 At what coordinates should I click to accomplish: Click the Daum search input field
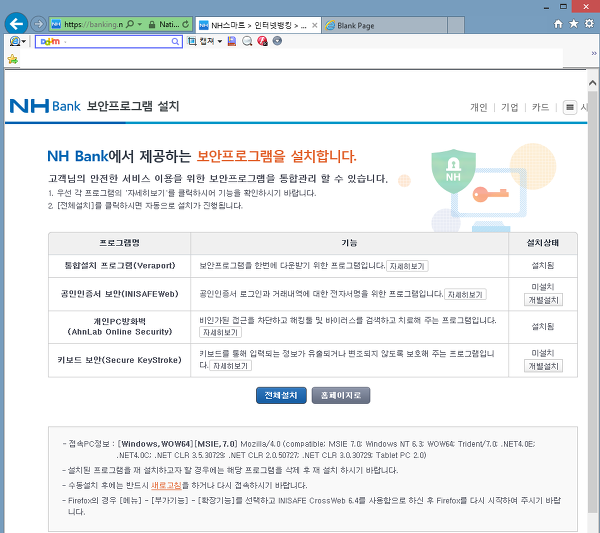tap(108, 41)
